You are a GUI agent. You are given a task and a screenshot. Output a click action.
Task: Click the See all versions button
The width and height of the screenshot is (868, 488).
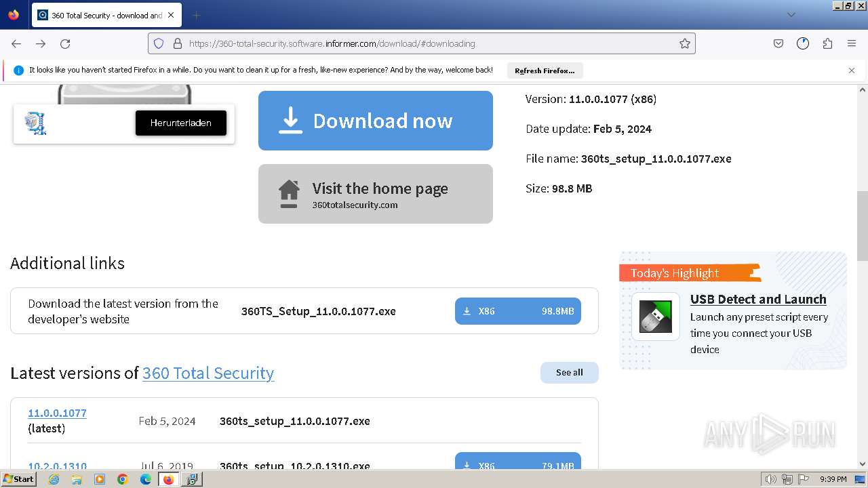(x=570, y=372)
